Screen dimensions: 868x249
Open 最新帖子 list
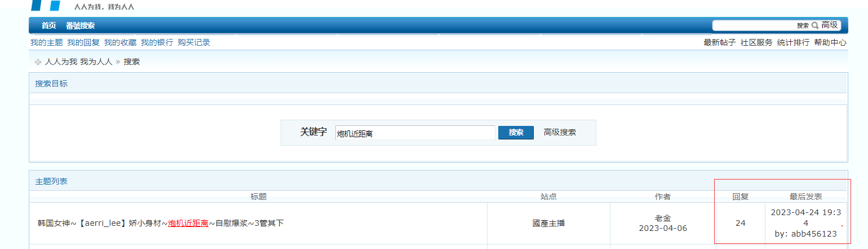click(719, 42)
